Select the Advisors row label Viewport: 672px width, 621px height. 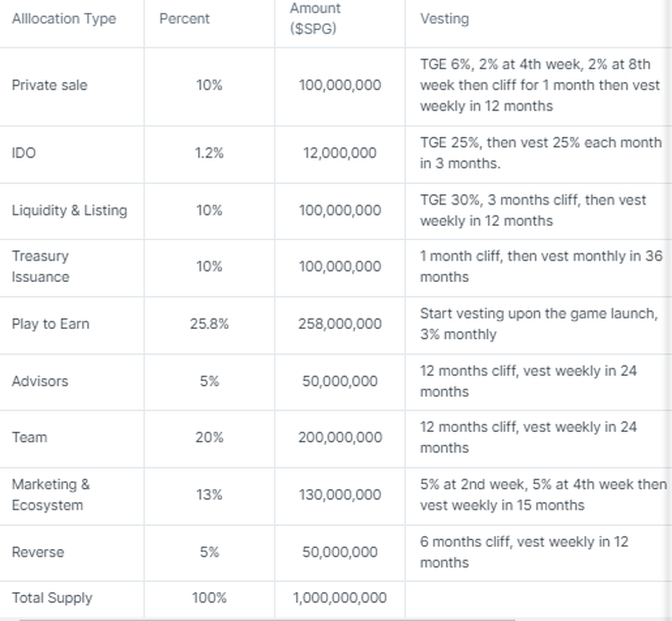click(40, 381)
